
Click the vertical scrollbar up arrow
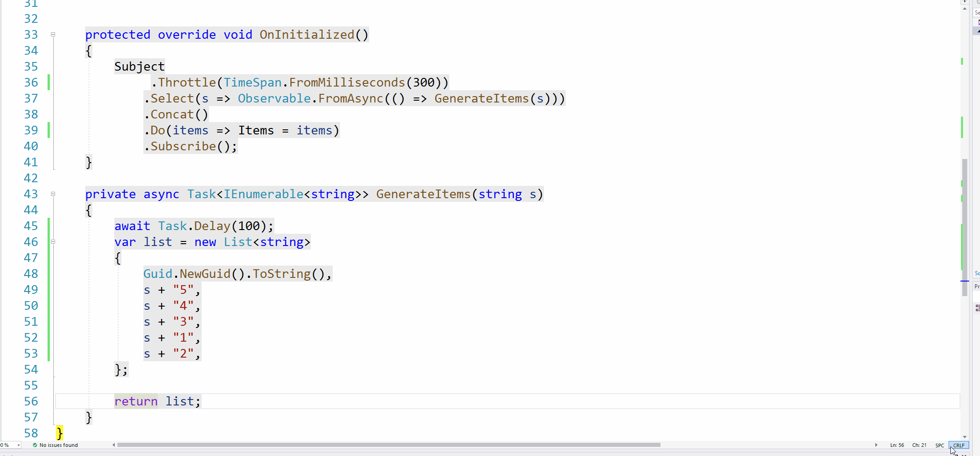(965, 9)
